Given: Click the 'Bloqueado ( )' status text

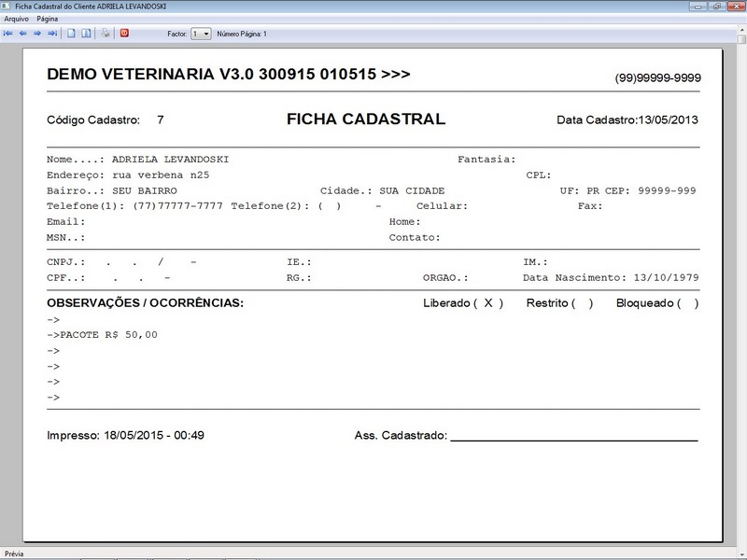Looking at the screenshot, I should click(x=657, y=303).
